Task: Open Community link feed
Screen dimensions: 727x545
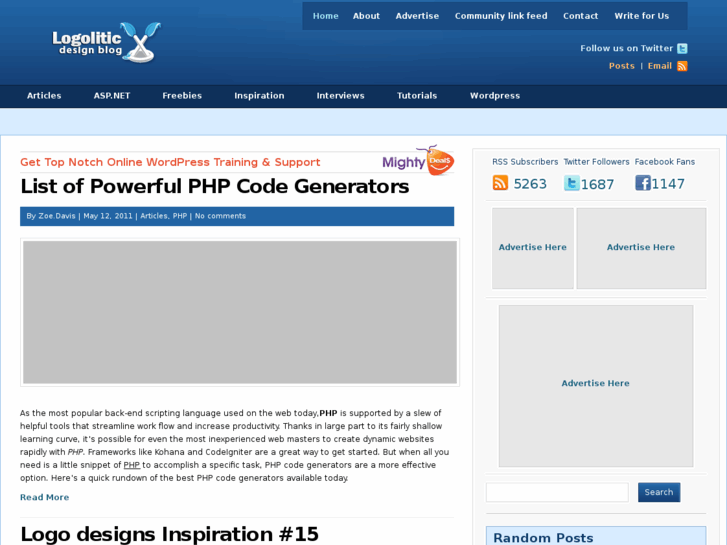Action: 501,16
